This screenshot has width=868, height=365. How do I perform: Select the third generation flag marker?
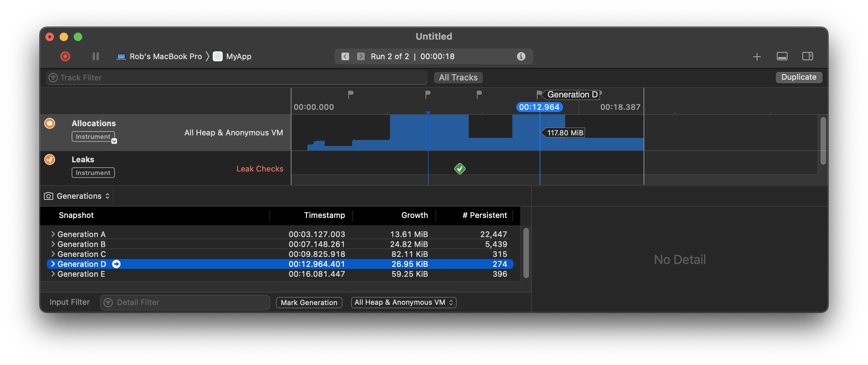tap(479, 95)
